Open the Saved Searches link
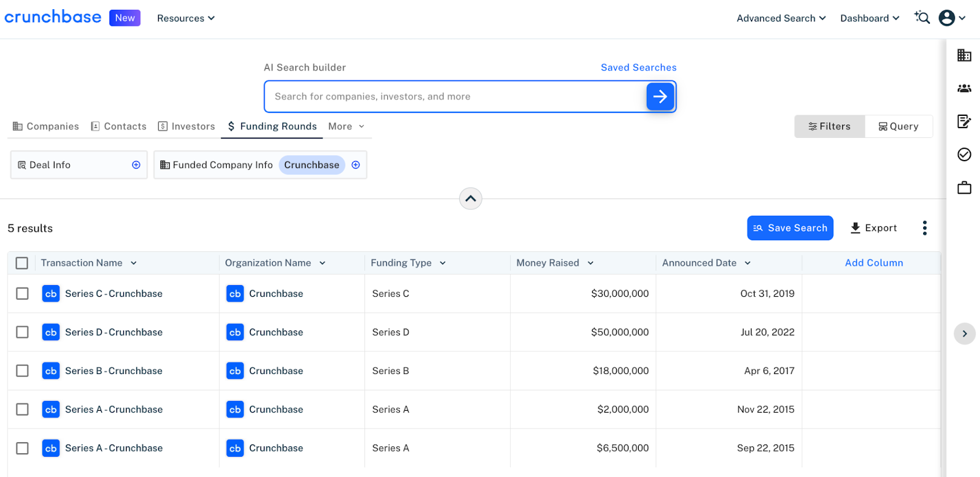 (638, 67)
